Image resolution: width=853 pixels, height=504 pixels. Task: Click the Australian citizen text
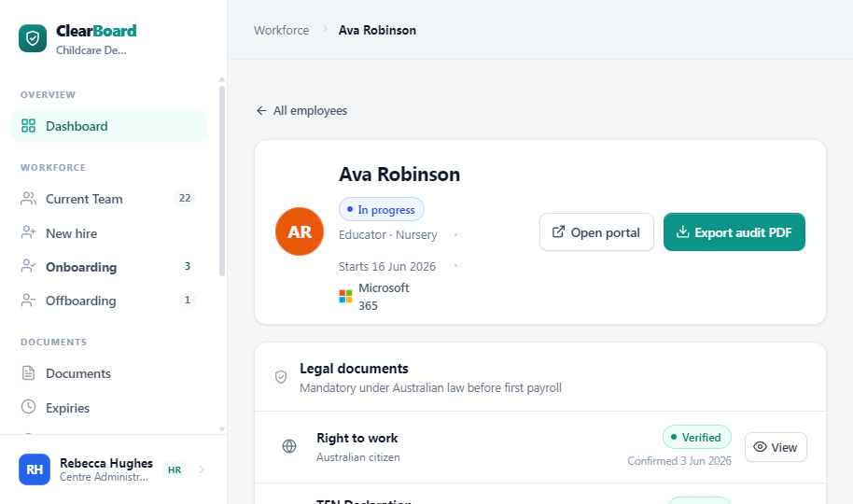coord(358,457)
